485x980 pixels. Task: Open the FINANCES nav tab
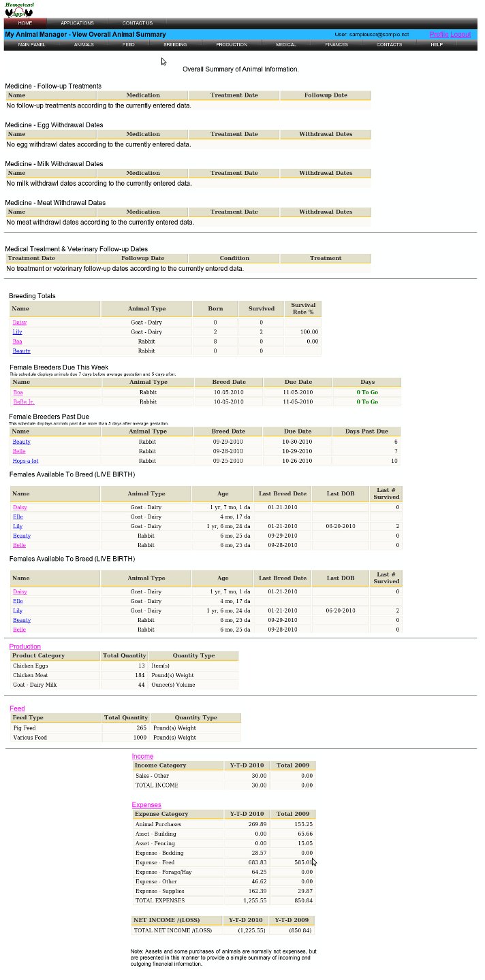(337, 45)
